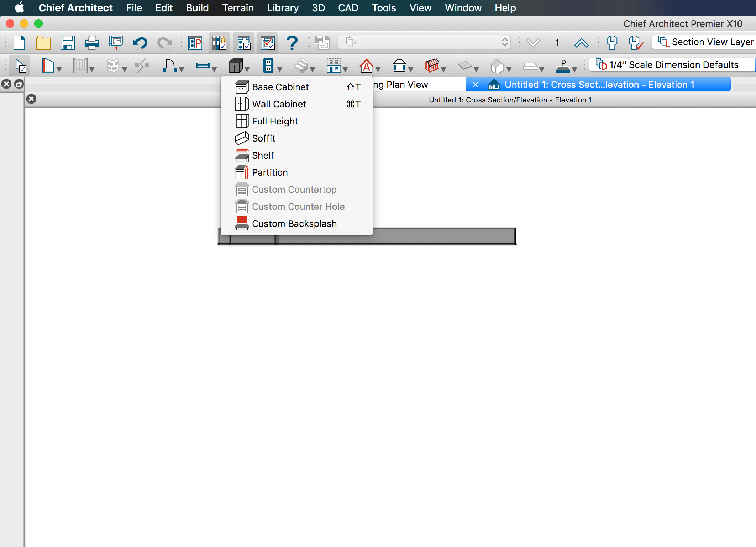Choose Soffit from the menu

point(297,138)
